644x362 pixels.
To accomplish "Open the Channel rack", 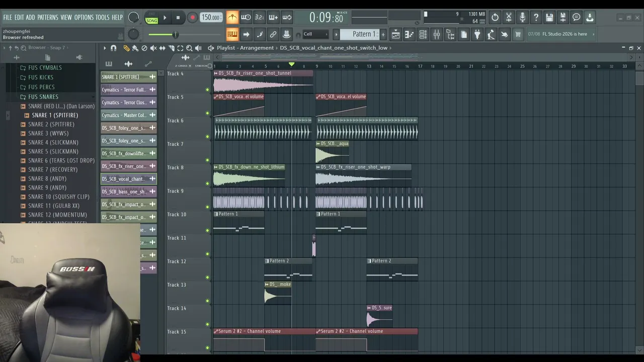I will pos(423,34).
